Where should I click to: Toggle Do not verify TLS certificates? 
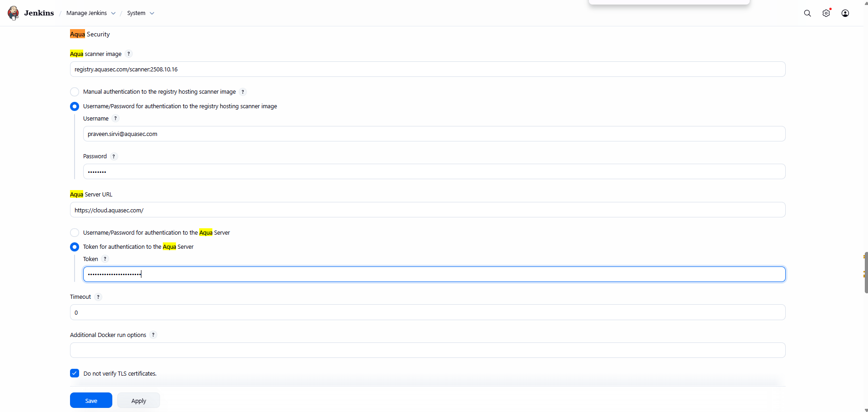tap(75, 373)
